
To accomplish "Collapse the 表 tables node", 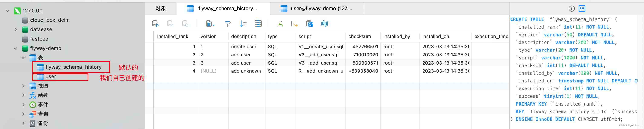I will [23, 58].
